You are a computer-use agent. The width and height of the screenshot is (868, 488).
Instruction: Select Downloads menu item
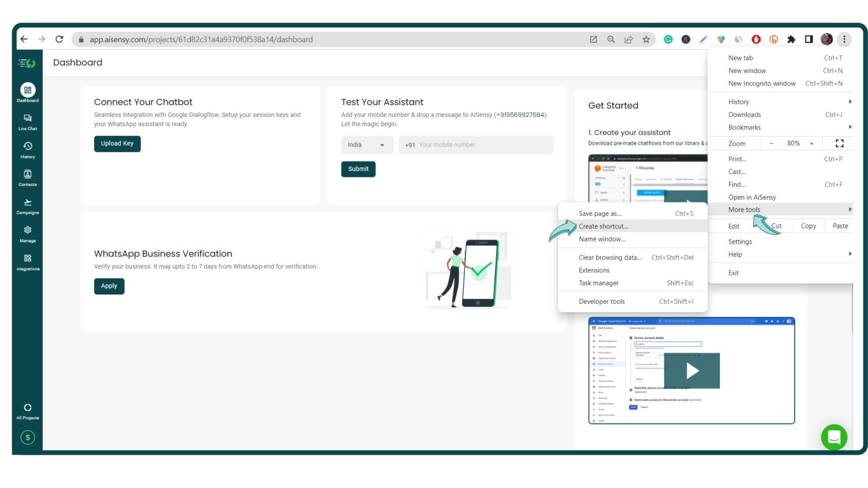[780, 115]
